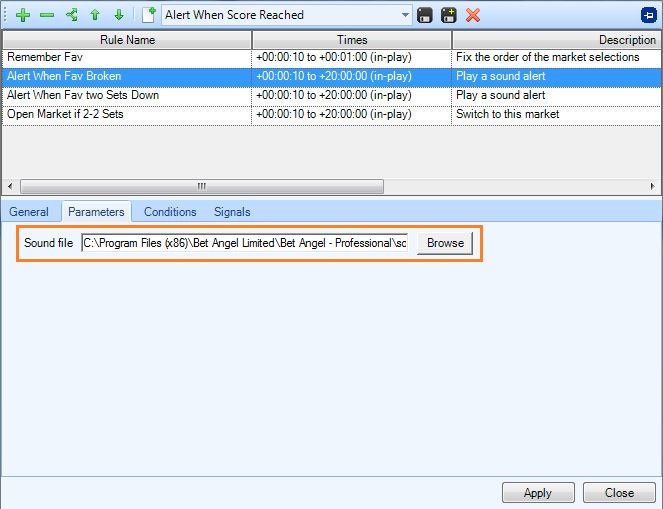The width and height of the screenshot is (663, 509).
Task: Click the Apply button
Action: point(537,493)
